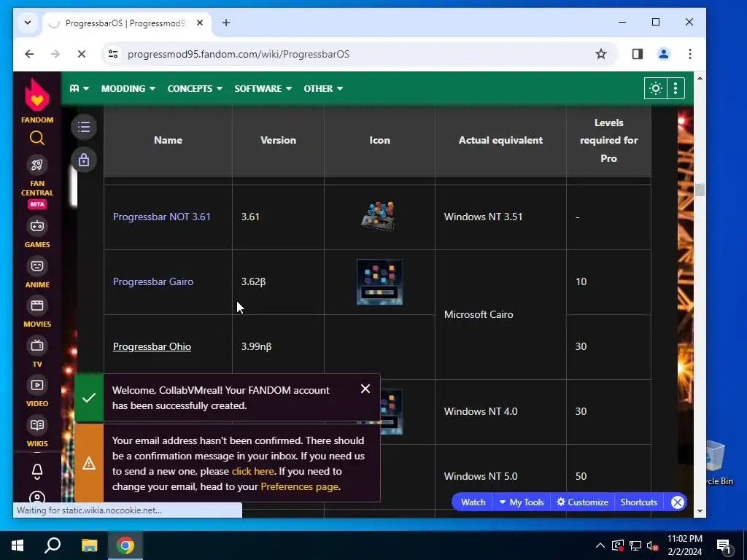
Task: Click the page lock icon button
Action: pyautogui.click(x=84, y=160)
